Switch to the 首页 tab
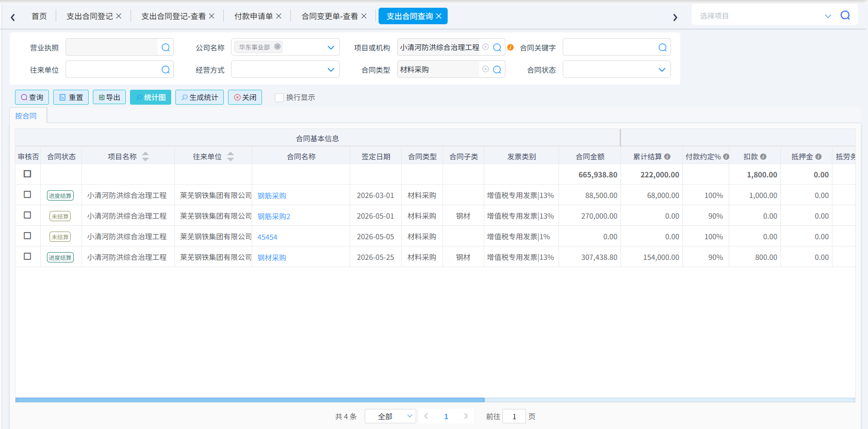The width and height of the screenshot is (868, 429). pos(39,16)
